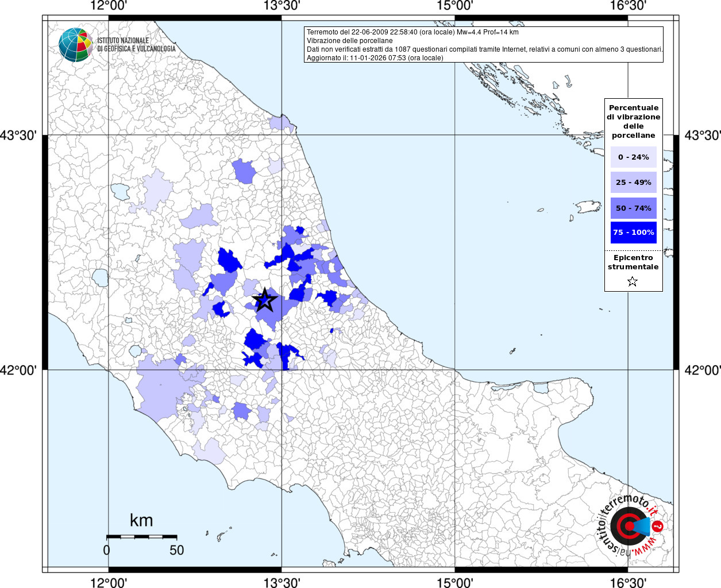Select the 75 - 100% legend swatch
The image size is (721, 588).
[x=634, y=233]
